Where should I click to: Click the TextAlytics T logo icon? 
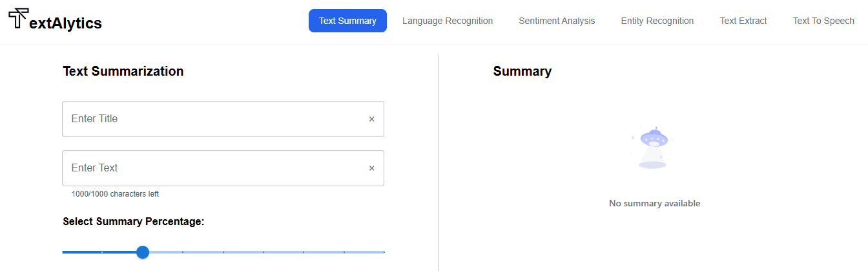(x=19, y=19)
